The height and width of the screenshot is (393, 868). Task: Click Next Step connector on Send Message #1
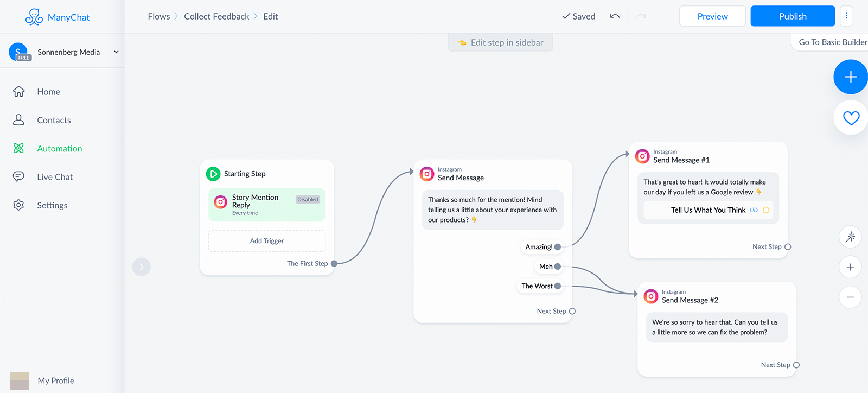788,247
